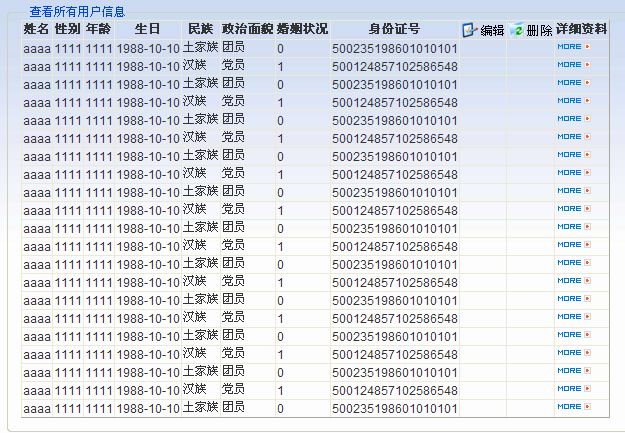Image resolution: width=625 pixels, height=433 pixels.
Task: Click red arrow icon beside first row MORE
Action: click(587, 47)
